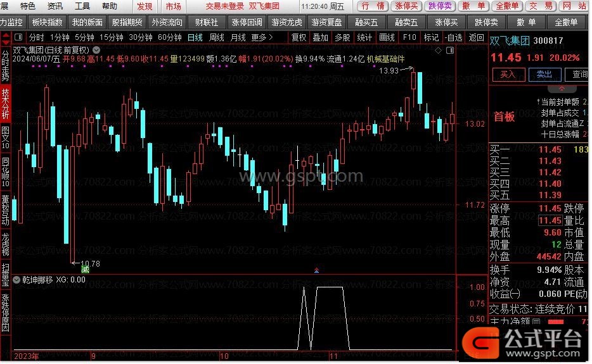Open 游资龙虎 in second toolbar

pyautogui.click(x=287, y=23)
